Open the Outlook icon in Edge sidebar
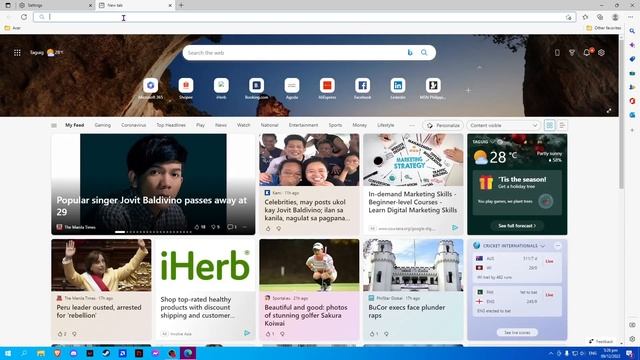 [632, 115]
